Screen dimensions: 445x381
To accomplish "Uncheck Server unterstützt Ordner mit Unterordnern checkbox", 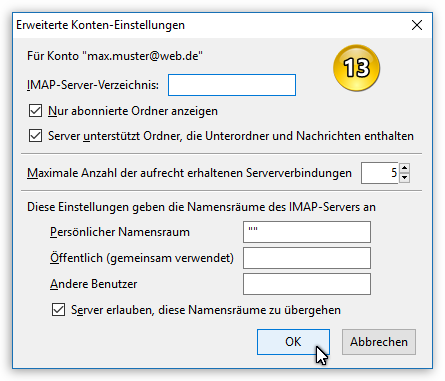I will (x=35, y=136).
